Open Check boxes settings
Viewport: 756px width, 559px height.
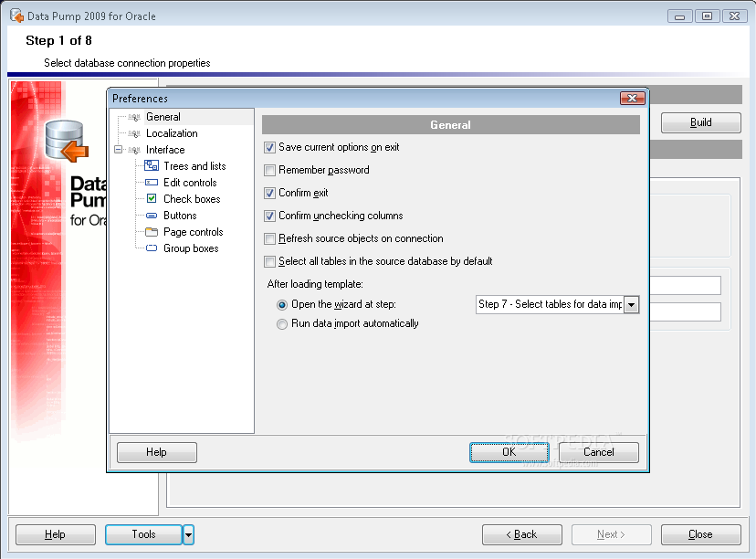point(192,199)
